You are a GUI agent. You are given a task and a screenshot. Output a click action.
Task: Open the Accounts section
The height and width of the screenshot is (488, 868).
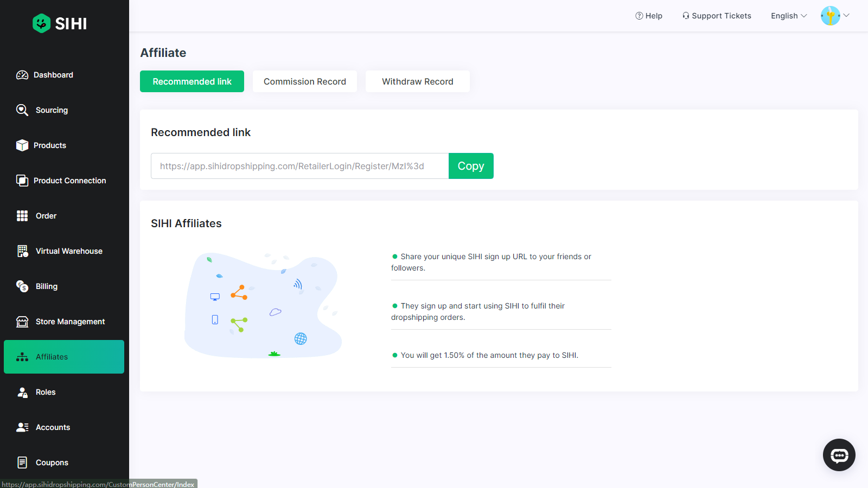(53, 427)
